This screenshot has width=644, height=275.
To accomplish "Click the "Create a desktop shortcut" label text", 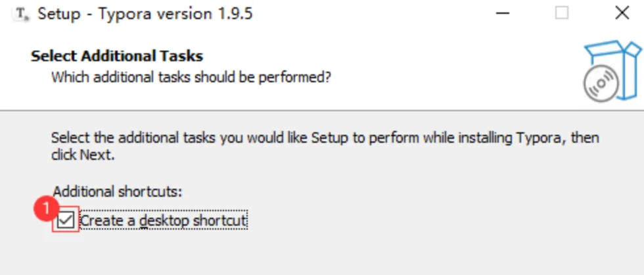I will pos(163,220).
